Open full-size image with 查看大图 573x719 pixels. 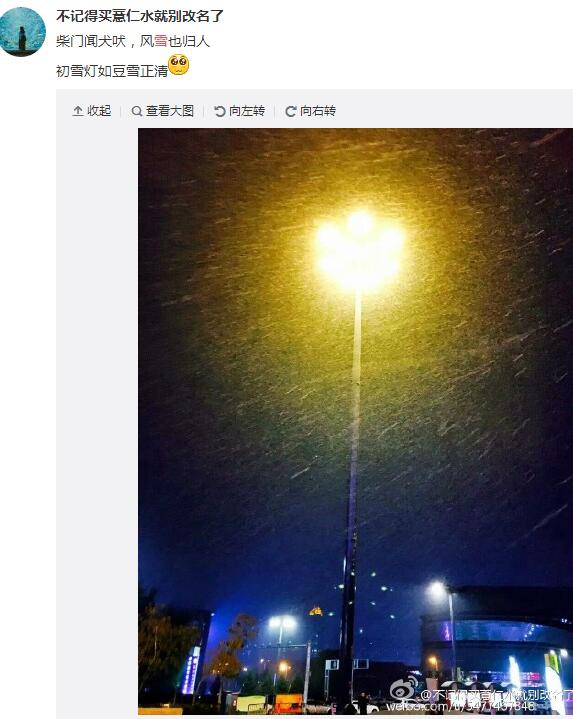point(170,111)
